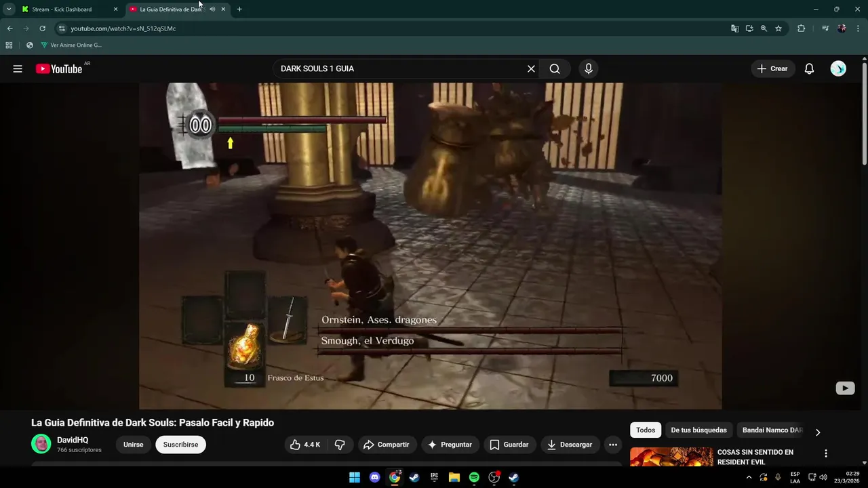Launch Discord from the taskbar
Image resolution: width=868 pixels, height=488 pixels.
point(374,477)
